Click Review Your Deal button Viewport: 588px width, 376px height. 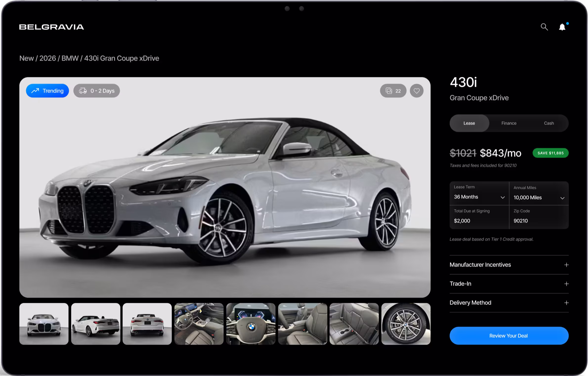click(509, 336)
